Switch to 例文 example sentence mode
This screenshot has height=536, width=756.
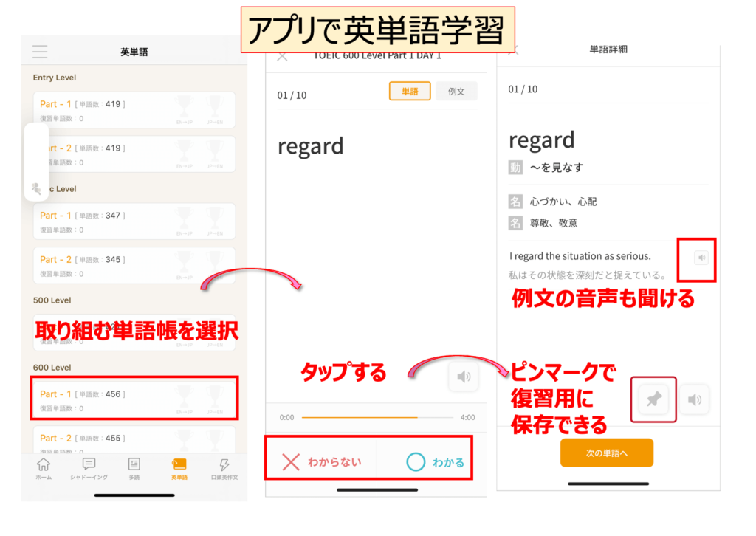[x=456, y=91]
